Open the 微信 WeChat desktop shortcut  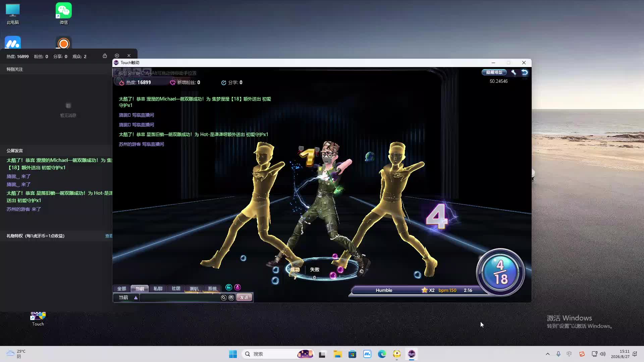click(x=64, y=14)
